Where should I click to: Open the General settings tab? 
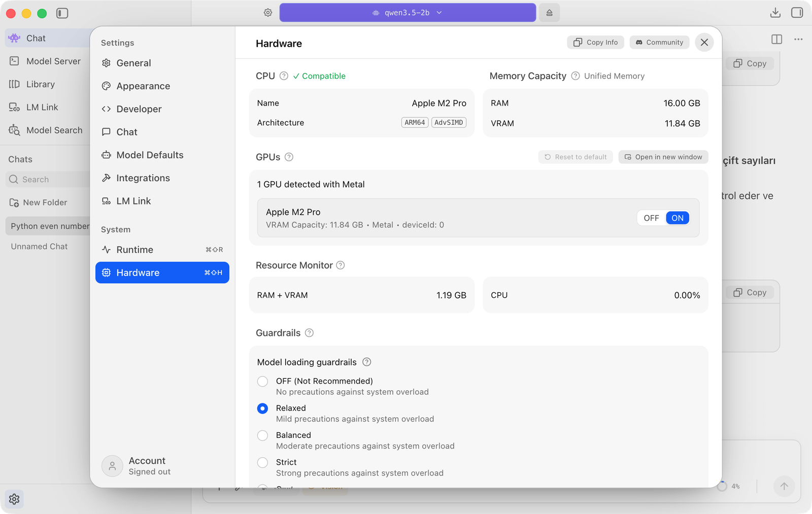(x=162, y=63)
